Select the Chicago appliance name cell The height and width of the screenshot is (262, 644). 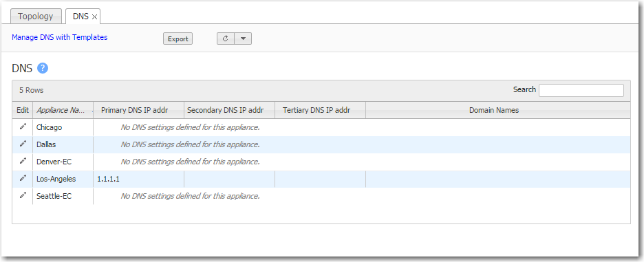(63, 127)
